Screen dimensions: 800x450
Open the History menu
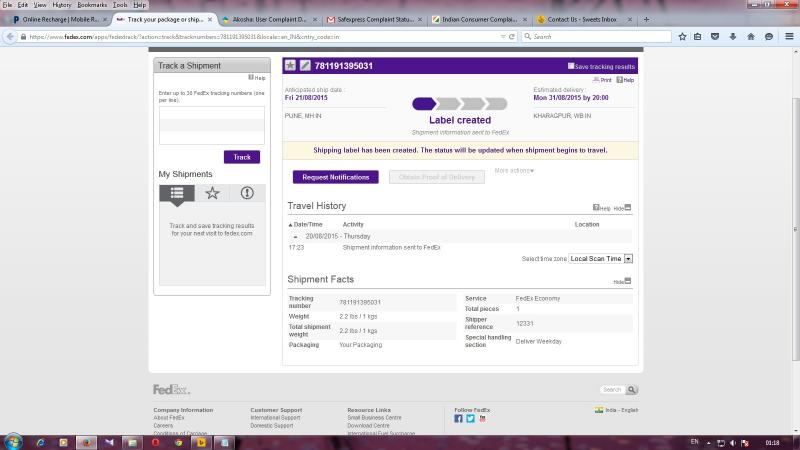point(62,5)
